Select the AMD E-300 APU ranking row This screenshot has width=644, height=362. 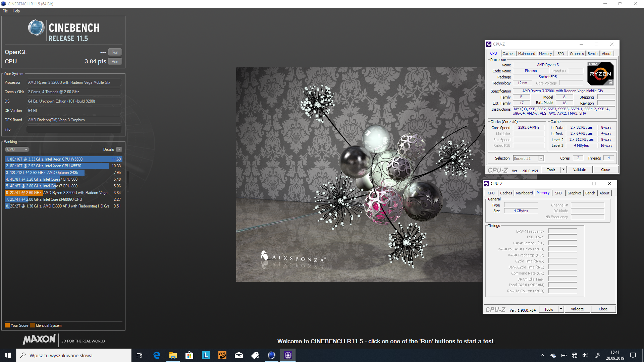(x=63, y=206)
